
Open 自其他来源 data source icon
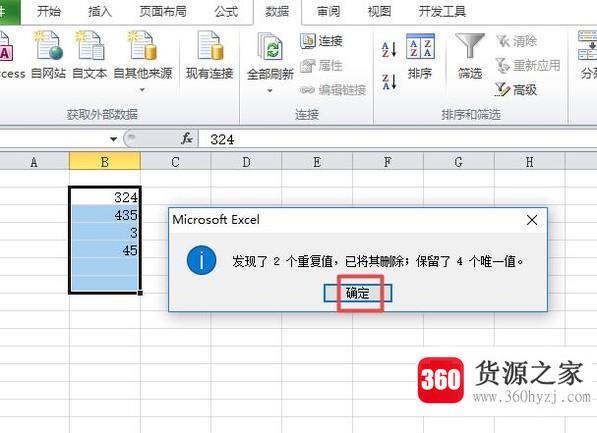pyautogui.click(x=143, y=46)
